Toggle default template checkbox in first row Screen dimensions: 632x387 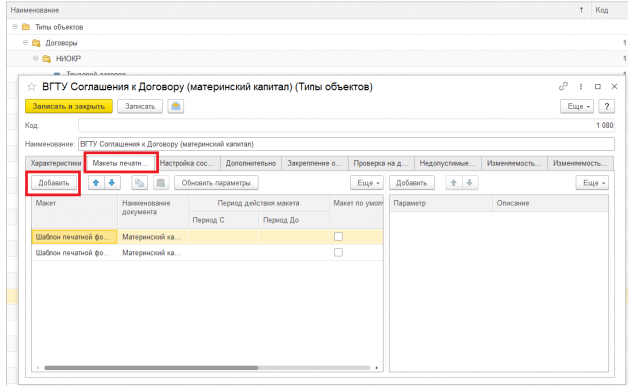pyautogui.click(x=339, y=237)
